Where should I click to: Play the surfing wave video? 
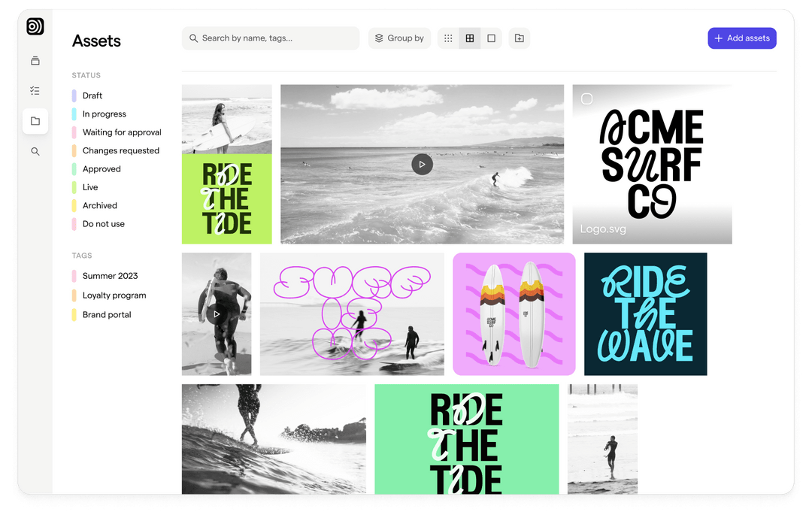click(422, 164)
